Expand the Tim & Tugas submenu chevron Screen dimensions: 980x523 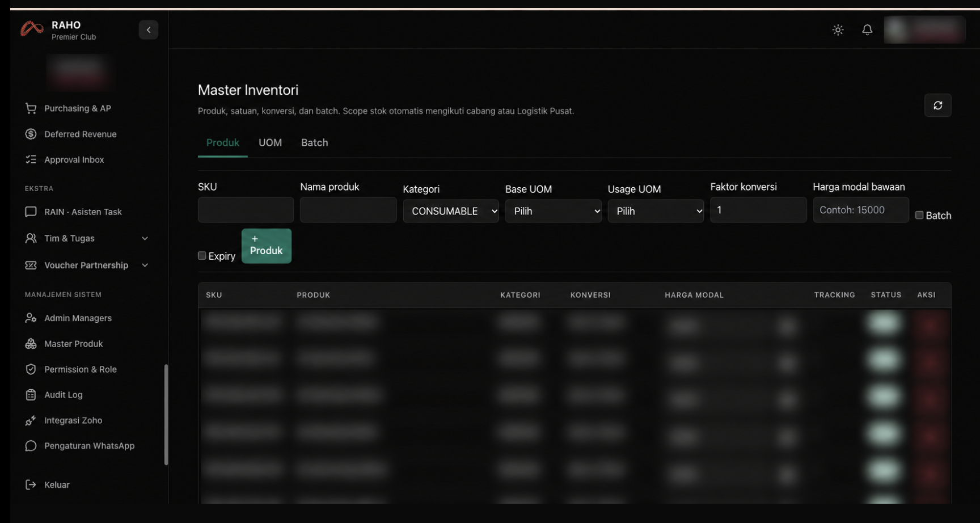tap(145, 239)
